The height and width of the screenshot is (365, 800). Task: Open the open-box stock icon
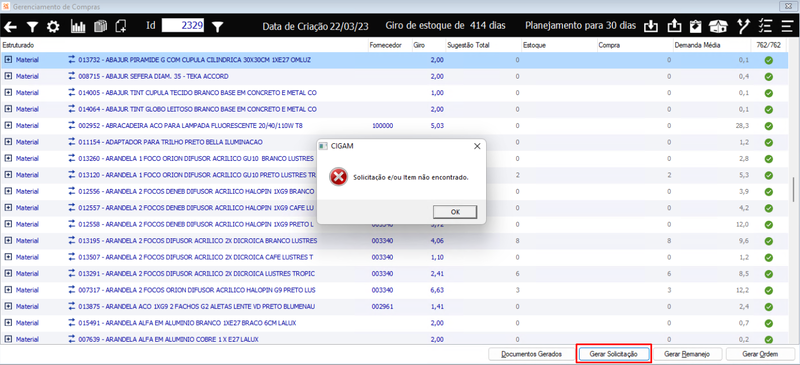coord(719,27)
